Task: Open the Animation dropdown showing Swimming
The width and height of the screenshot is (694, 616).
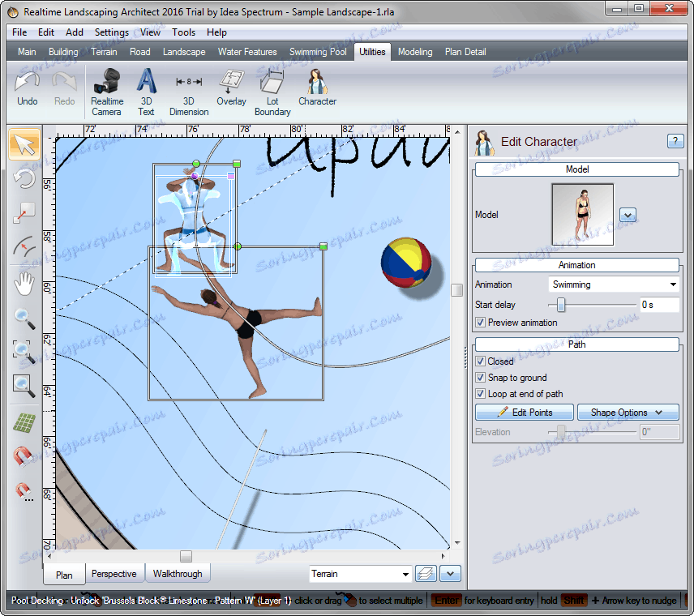Action: (614, 284)
